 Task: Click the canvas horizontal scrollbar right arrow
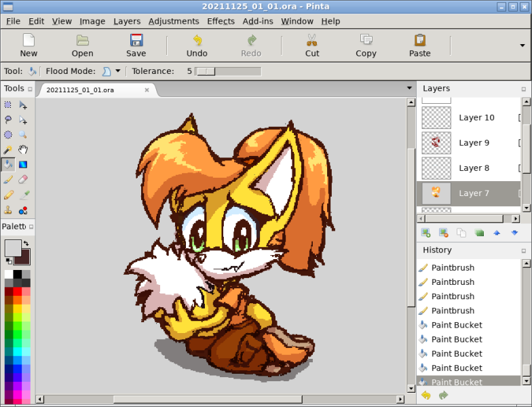coord(400,399)
